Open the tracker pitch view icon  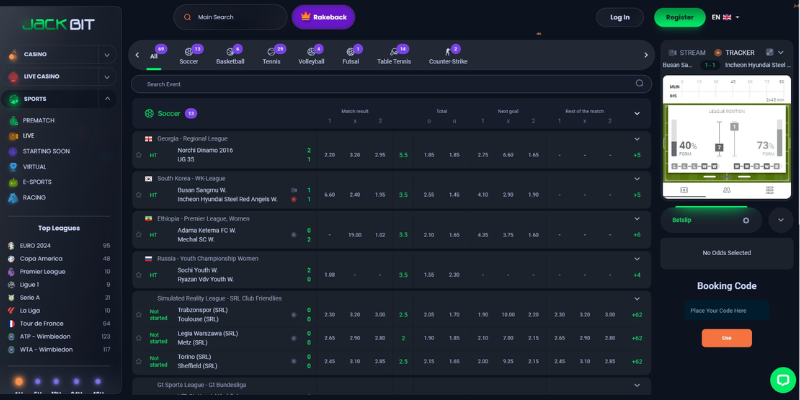click(684, 190)
